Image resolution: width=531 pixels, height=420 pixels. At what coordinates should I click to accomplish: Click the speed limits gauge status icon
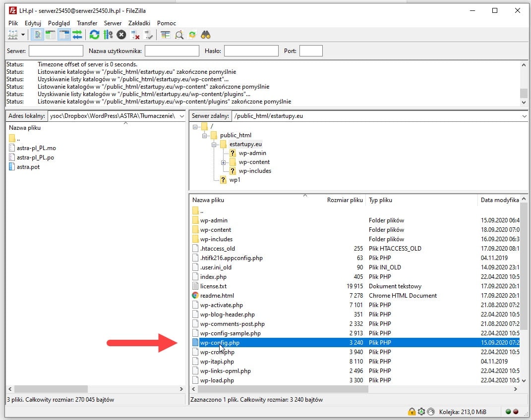click(x=431, y=412)
